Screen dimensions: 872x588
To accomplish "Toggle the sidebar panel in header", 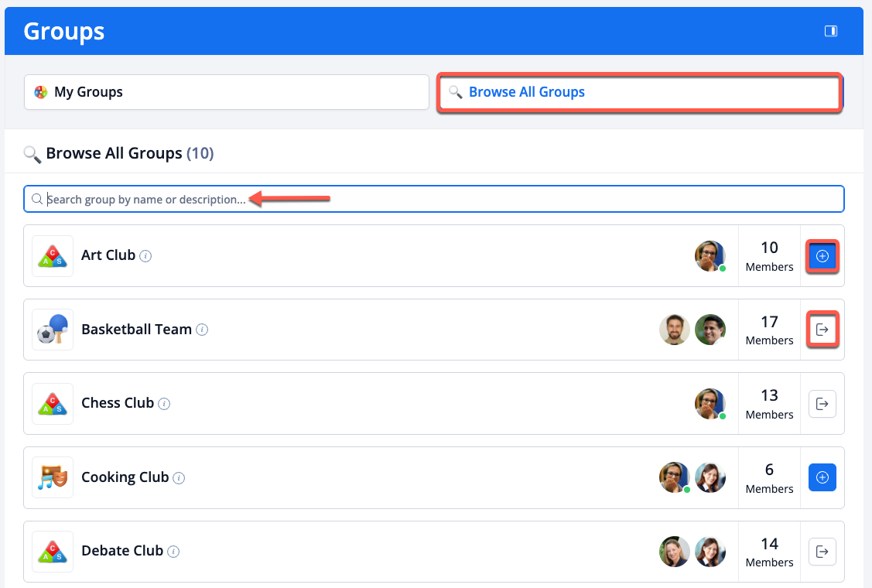I will [830, 31].
